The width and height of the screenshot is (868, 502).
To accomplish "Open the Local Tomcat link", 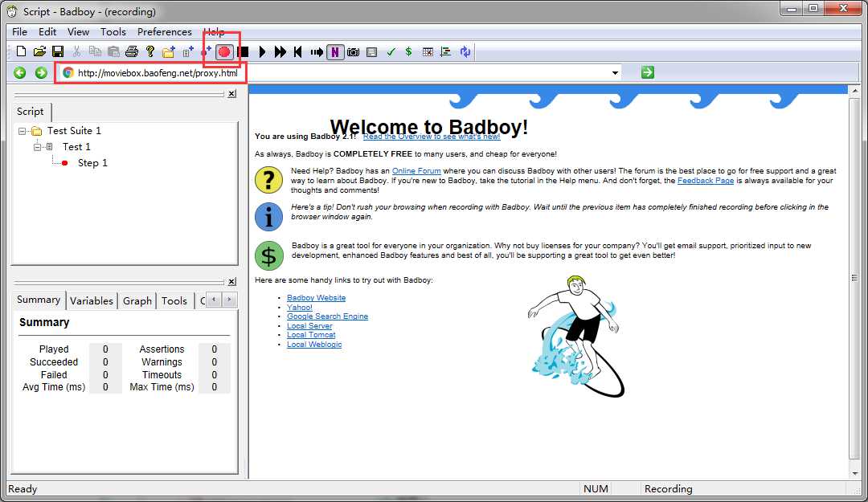I will [x=311, y=335].
